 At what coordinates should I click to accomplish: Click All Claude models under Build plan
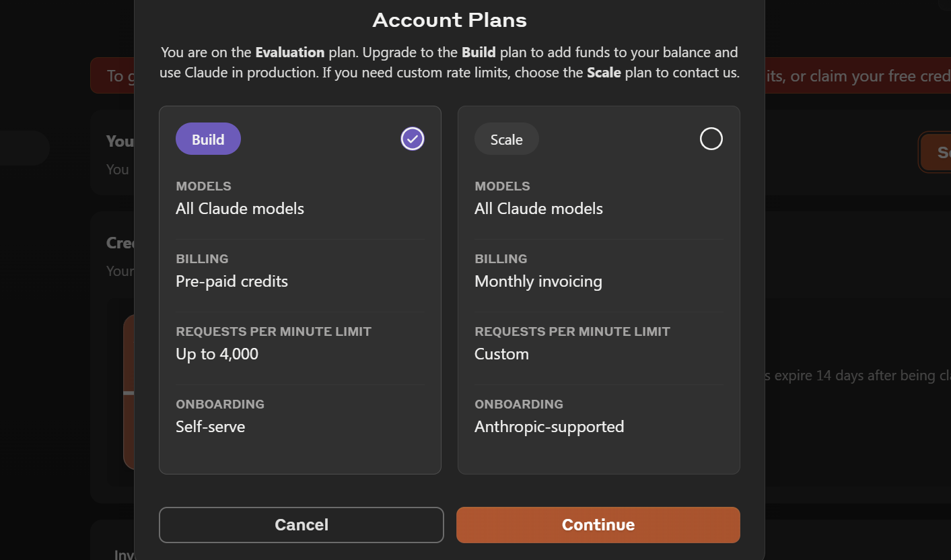pos(240,209)
